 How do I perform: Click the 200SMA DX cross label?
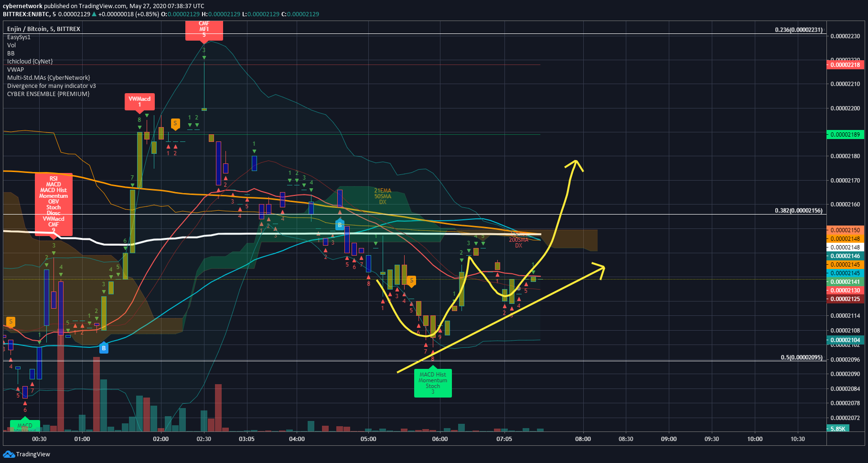click(x=518, y=243)
